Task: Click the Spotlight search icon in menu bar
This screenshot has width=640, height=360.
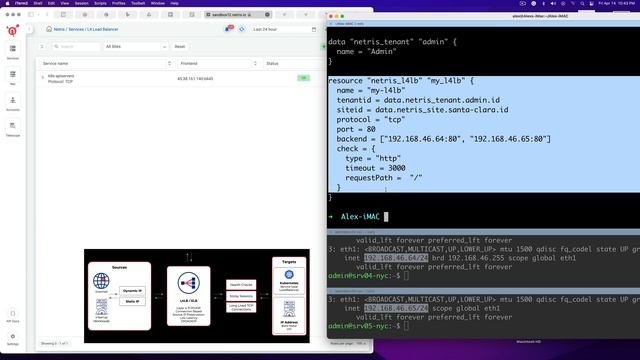Action: (x=582, y=3)
